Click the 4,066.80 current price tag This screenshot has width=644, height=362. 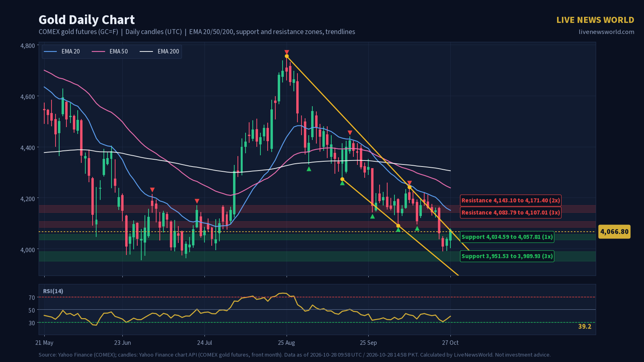[x=614, y=232]
